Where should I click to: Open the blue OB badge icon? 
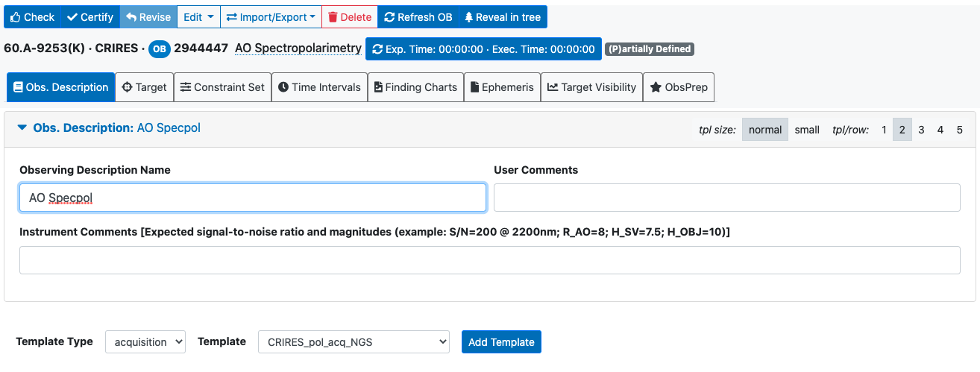pyautogui.click(x=159, y=49)
